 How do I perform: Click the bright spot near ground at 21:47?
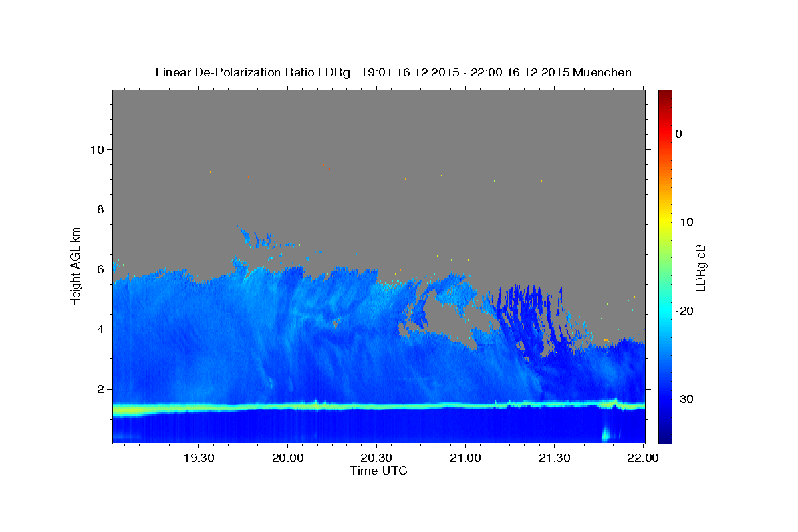606,436
